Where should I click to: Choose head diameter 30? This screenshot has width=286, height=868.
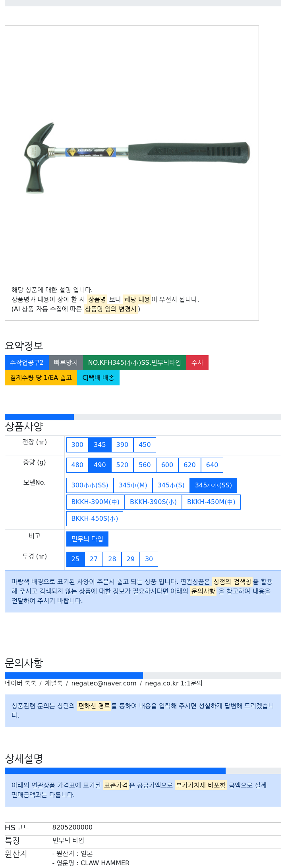[x=149, y=559]
